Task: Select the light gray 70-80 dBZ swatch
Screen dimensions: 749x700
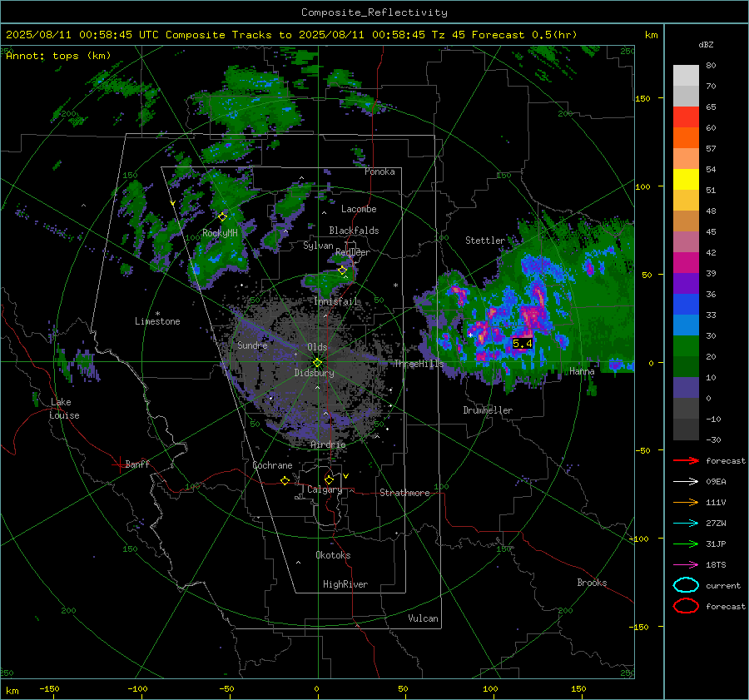Action: [686, 75]
